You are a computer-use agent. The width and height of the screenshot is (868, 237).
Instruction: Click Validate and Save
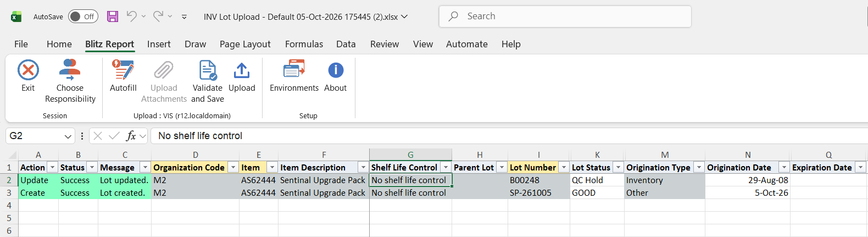pyautogui.click(x=208, y=81)
